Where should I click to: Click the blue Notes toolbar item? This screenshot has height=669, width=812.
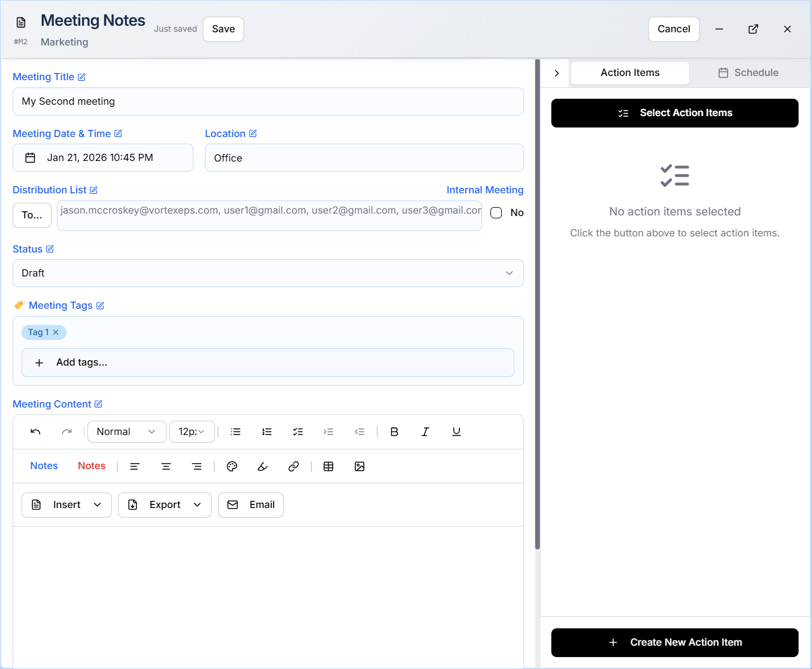pos(44,466)
